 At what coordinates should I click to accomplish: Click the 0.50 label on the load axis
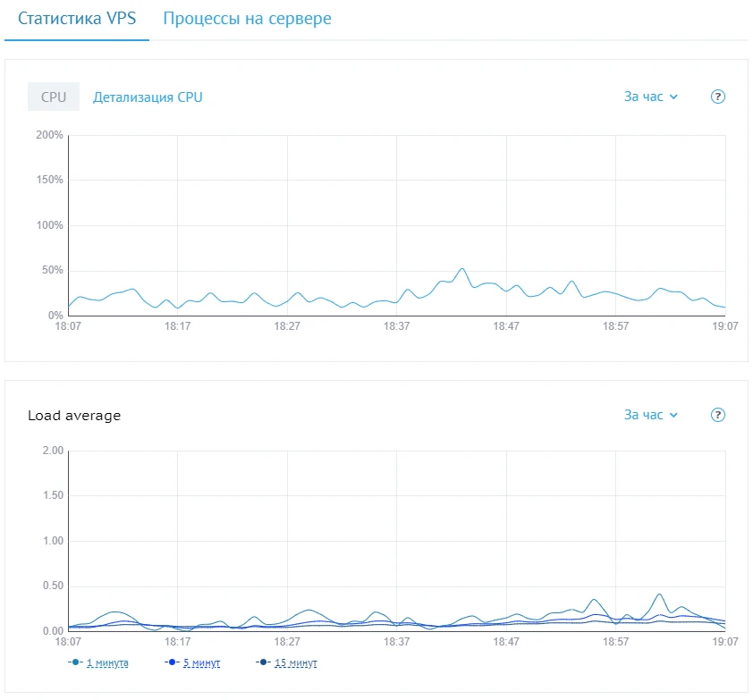point(53,586)
